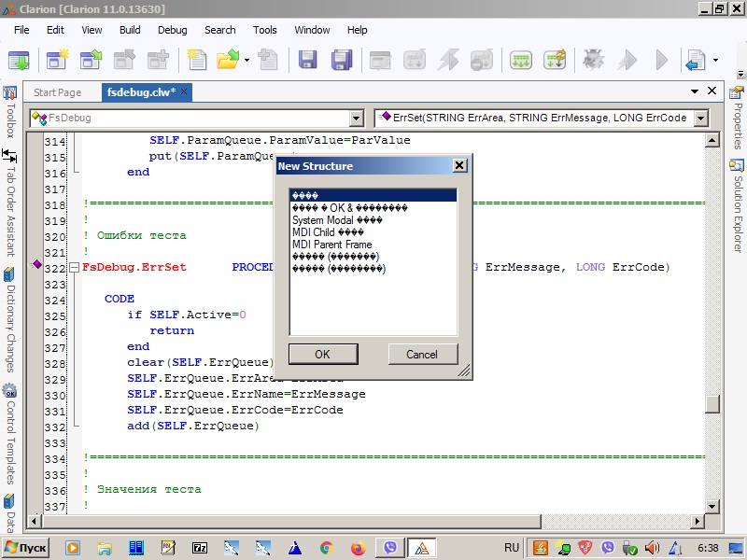The width and height of the screenshot is (747, 560).
Task: Open dropdown arrow beside Open File icon
Action: coord(247,61)
